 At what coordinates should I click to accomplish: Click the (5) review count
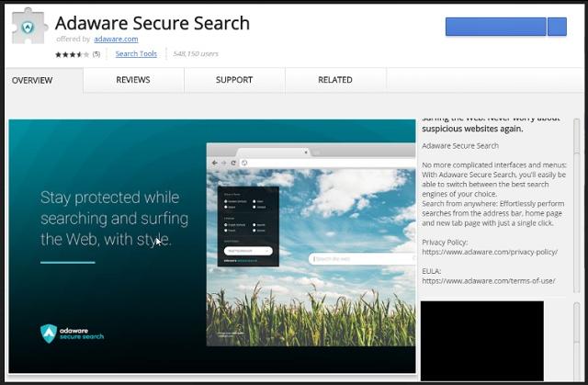click(96, 54)
